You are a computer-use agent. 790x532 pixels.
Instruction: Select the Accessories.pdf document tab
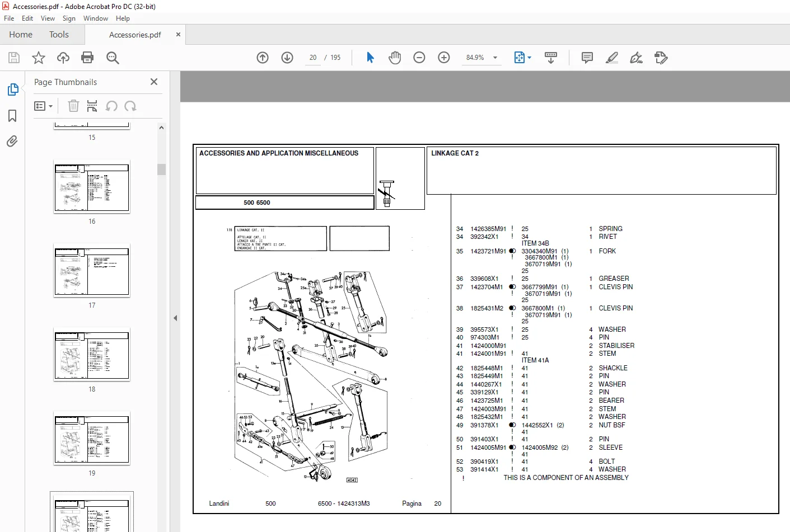tap(135, 35)
